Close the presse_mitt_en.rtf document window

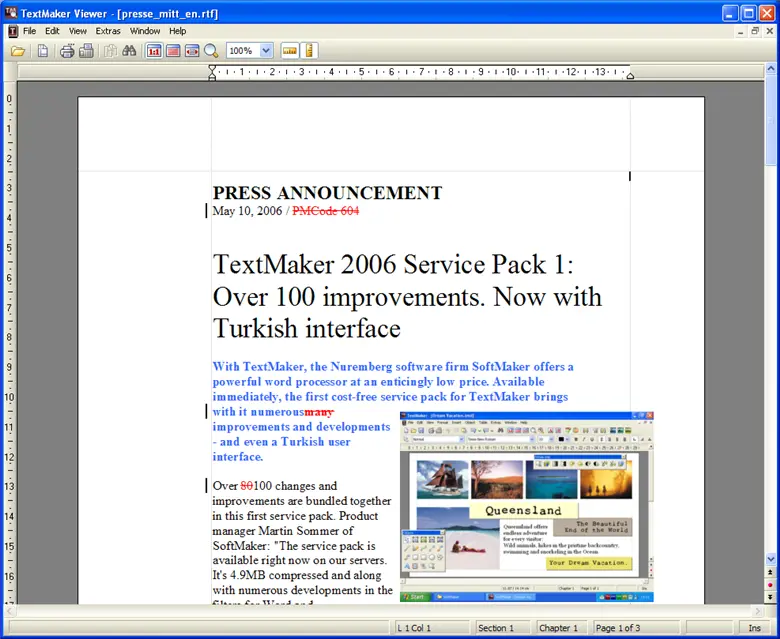point(770,31)
